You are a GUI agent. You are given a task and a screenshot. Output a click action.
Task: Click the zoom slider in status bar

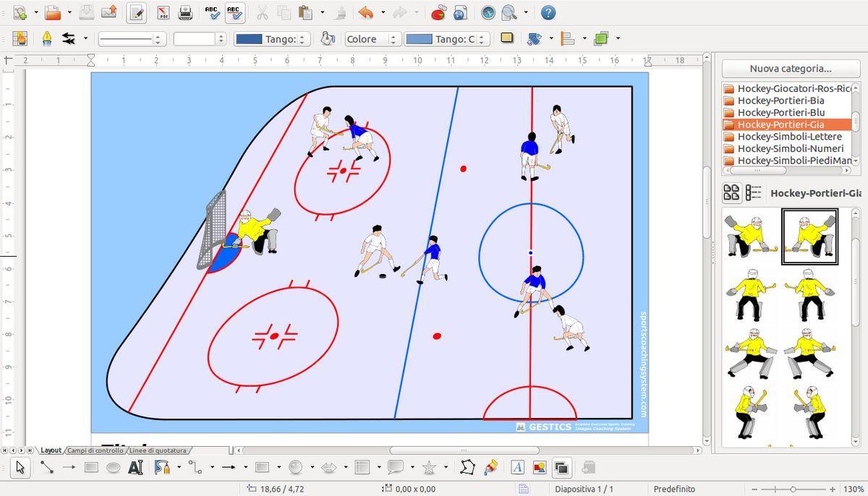(793, 489)
